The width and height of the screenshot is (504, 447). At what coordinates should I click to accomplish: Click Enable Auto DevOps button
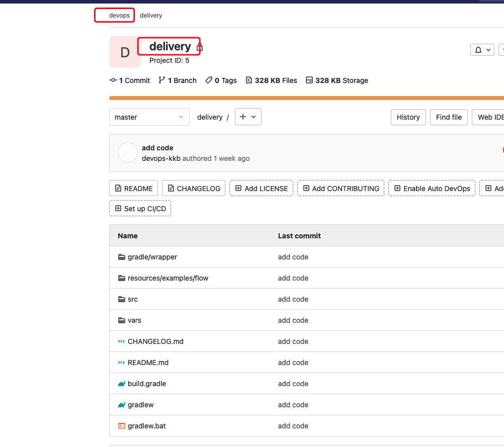432,189
